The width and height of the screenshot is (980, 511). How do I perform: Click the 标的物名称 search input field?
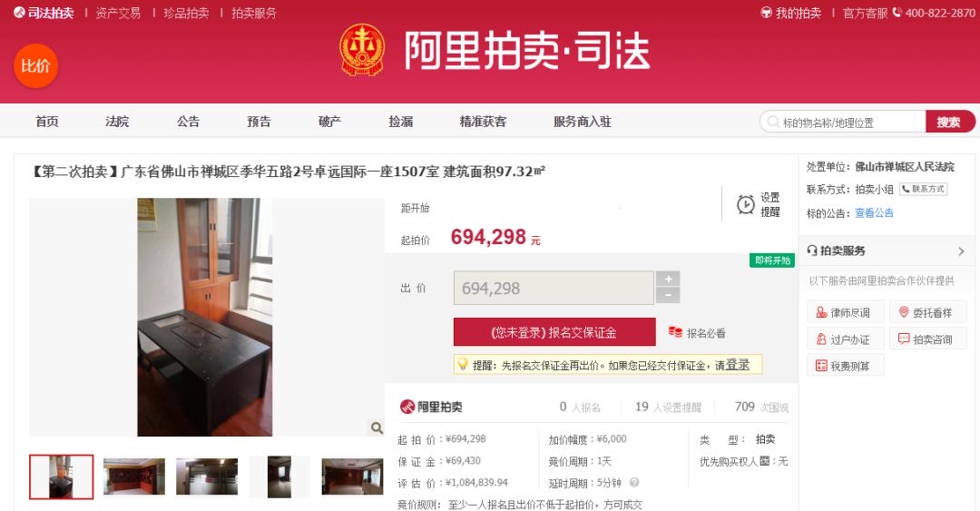(x=842, y=122)
